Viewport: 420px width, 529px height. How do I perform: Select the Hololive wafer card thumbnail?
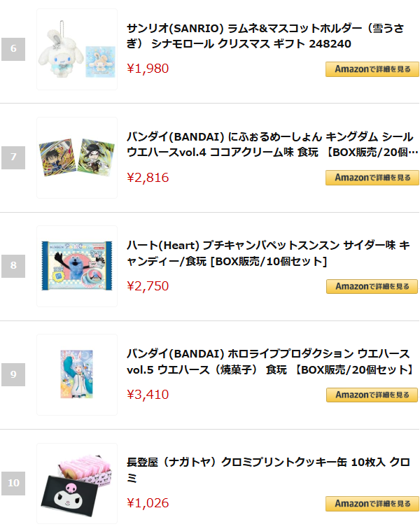tap(77, 374)
